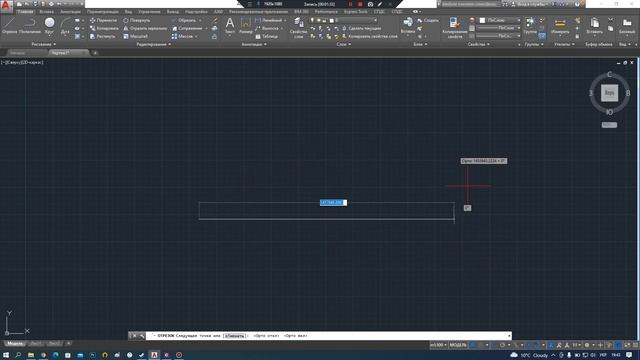Click Копировать свойства слоя button
Screen dimensions: 640x360
pos(369,36)
